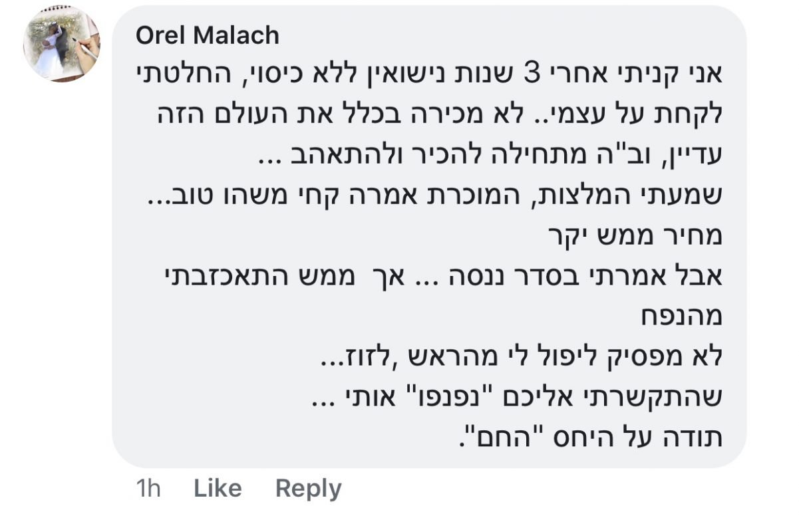Viewport: 799px width, 532px height.
Task: Open the 1h timestamp link
Action: pyautogui.click(x=149, y=489)
